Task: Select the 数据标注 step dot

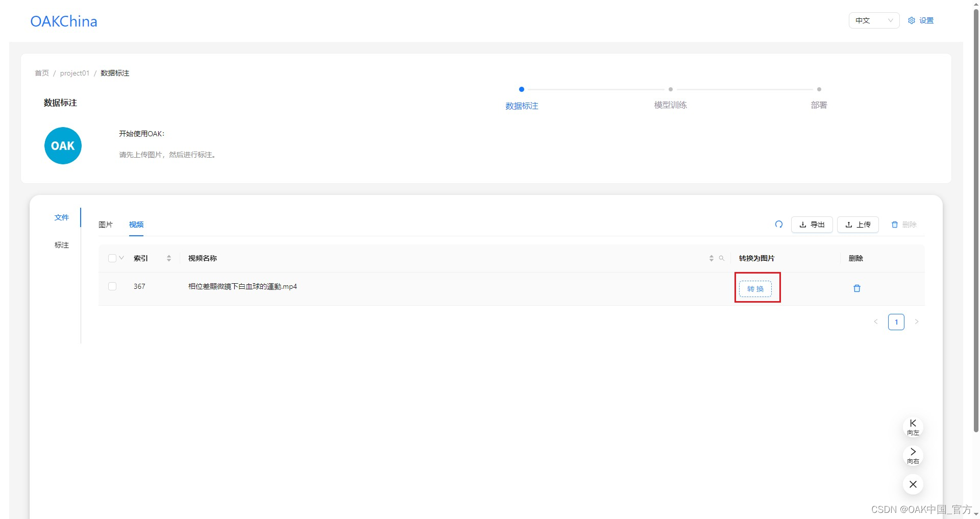Action: click(x=521, y=89)
